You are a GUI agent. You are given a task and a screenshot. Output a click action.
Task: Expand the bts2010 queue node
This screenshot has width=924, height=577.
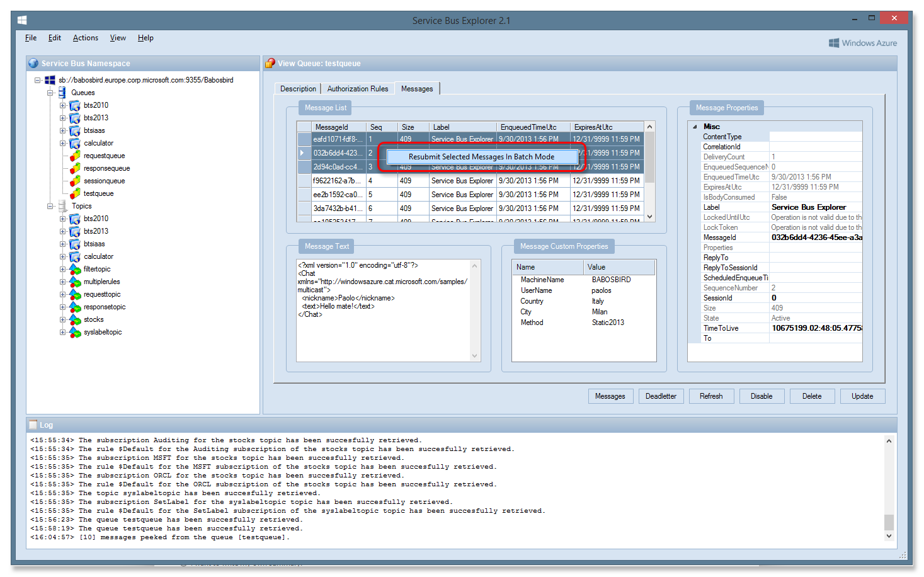point(63,105)
